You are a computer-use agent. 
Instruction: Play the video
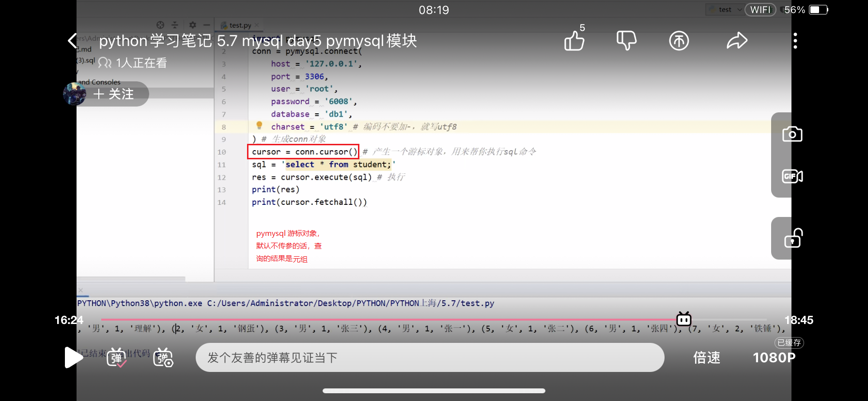tap(74, 357)
